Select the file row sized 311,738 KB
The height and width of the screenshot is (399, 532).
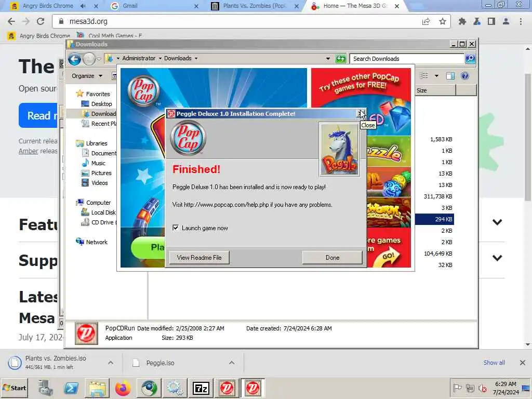[437, 196]
